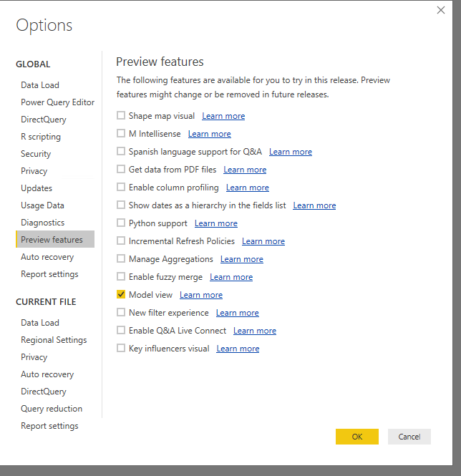The width and height of the screenshot is (461, 476).
Task: Check Show dates as a hierarchy option
Action: pos(121,205)
